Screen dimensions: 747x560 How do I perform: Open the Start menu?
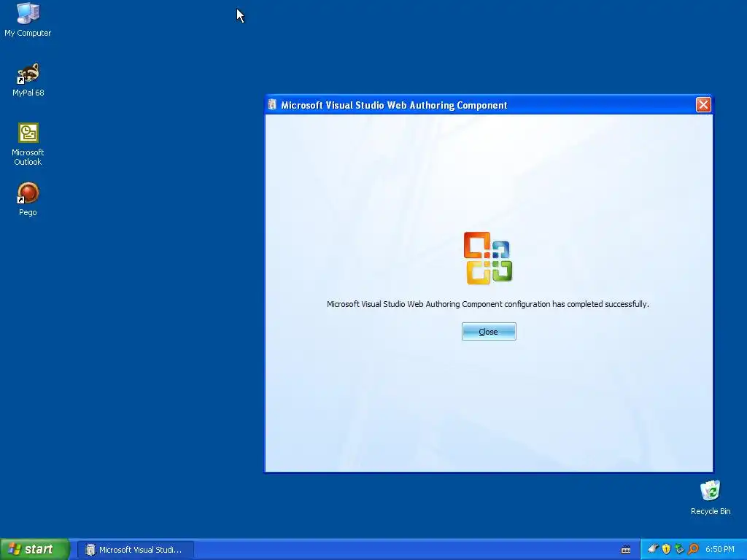point(35,549)
